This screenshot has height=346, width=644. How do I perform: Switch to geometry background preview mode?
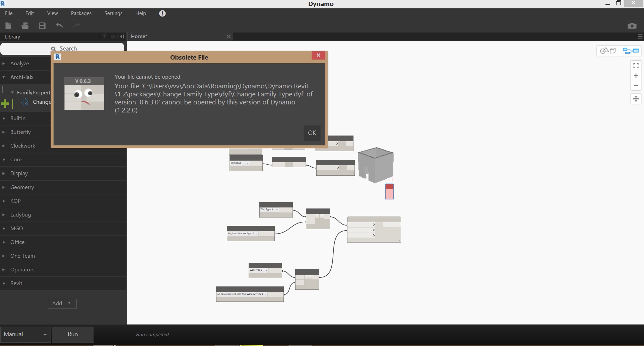pos(608,51)
